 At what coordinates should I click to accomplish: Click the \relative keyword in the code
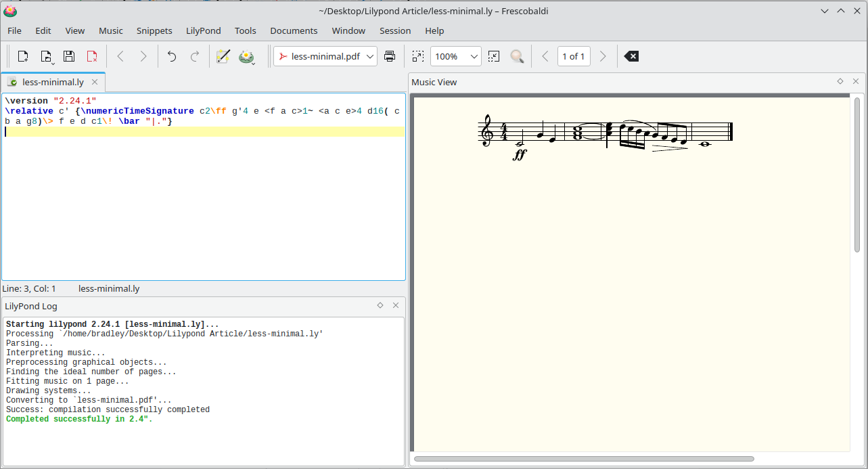pos(29,111)
